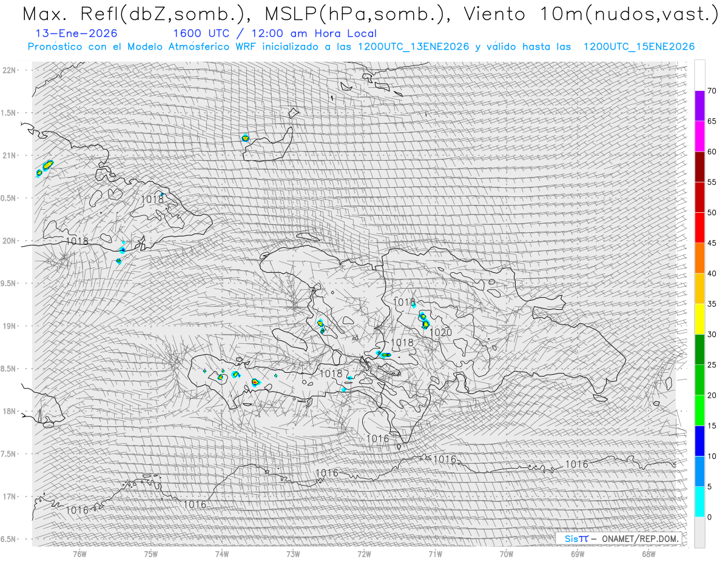Viewport: 728px width, 562px height.
Task: Click the time text '1600 UTC / 12:00 am Hora Local'
Action: 275,34
